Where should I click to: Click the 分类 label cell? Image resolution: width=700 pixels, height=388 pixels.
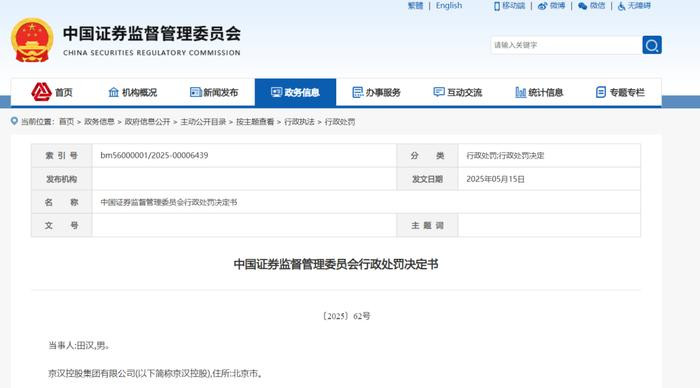click(427, 155)
